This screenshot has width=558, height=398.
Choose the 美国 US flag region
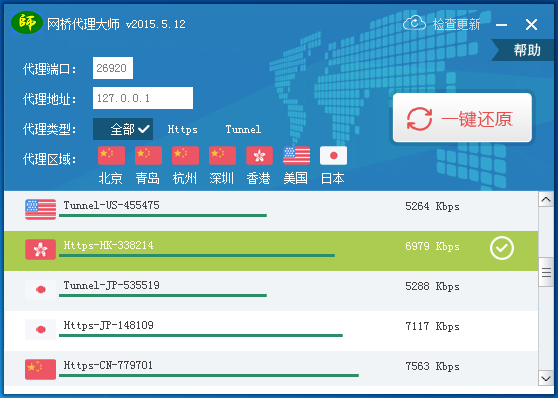point(296,156)
